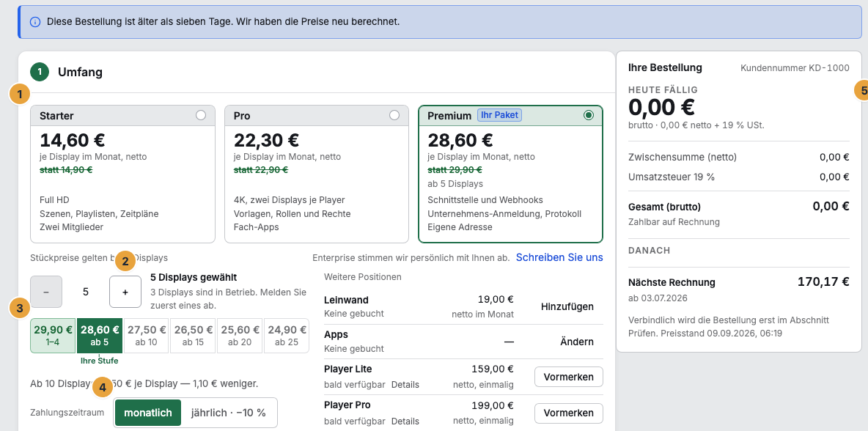Click the 'Umfang' section heading

click(x=80, y=72)
